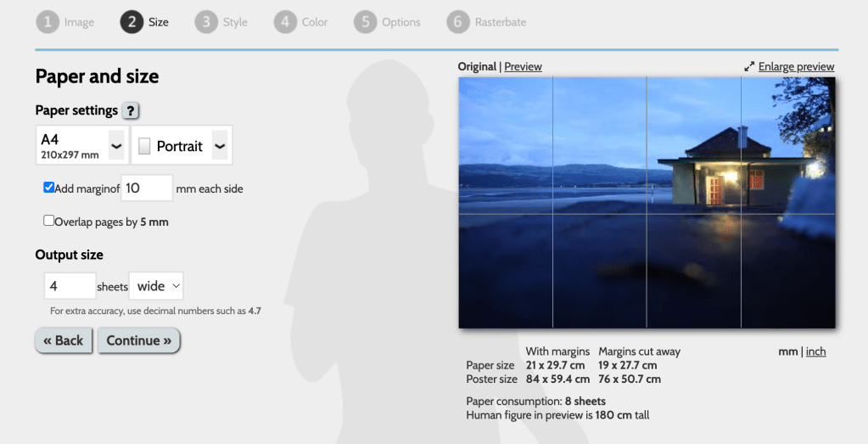Click the step 5 Options circle icon
868x444 pixels.
click(x=365, y=22)
